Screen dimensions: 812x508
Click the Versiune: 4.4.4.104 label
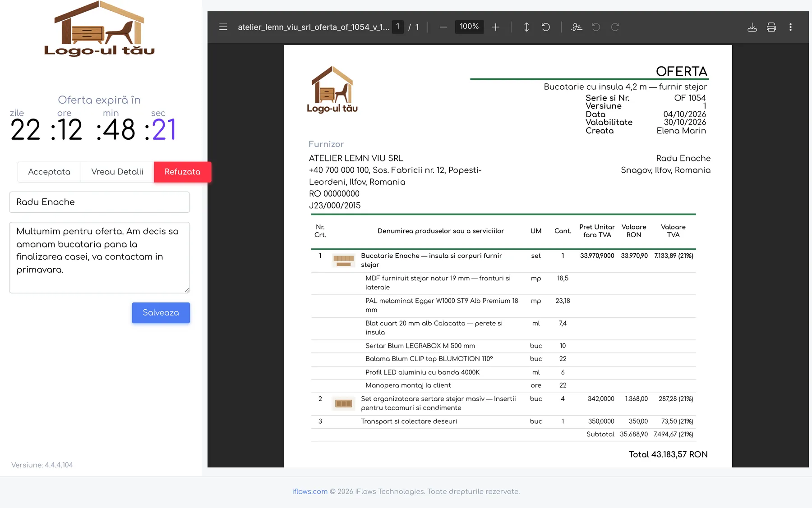42,465
